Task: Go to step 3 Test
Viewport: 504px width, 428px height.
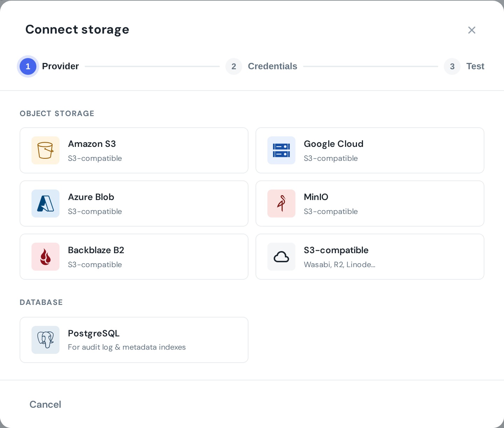Action: [x=452, y=66]
